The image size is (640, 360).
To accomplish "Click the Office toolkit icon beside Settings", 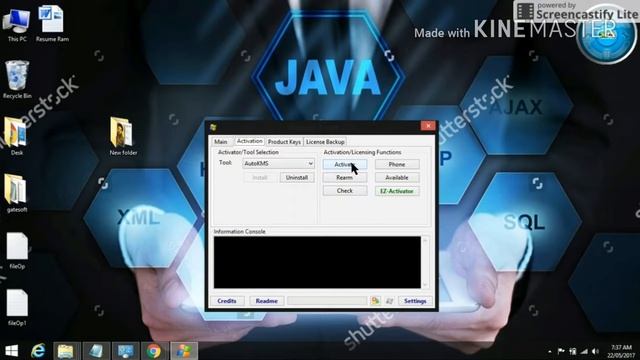I will [375, 301].
